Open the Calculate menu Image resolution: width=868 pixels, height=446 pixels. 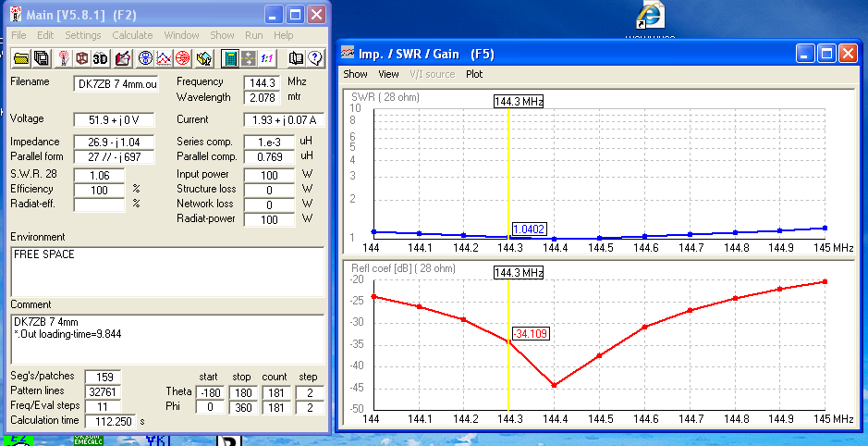click(x=132, y=35)
